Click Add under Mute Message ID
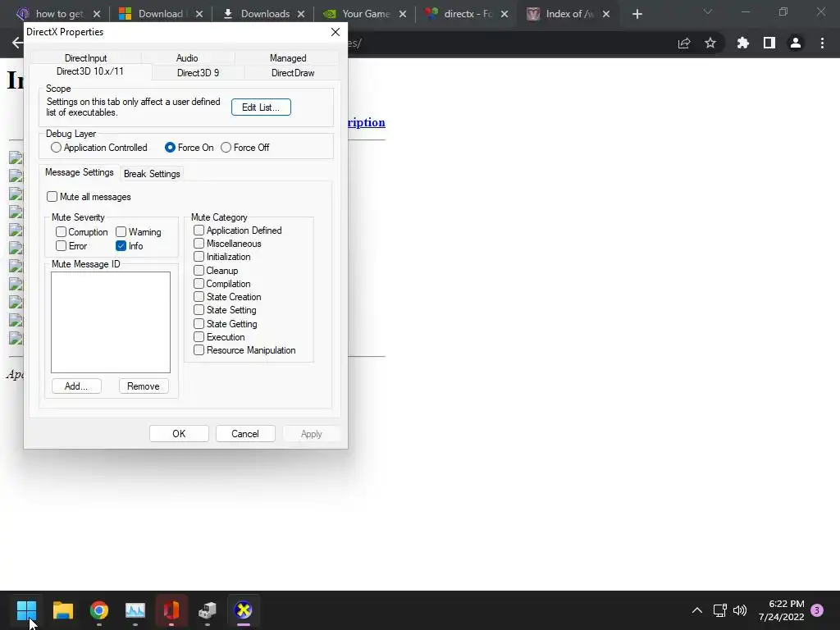The width and height of the screenshot is (840, 630). tap(76, 386)
